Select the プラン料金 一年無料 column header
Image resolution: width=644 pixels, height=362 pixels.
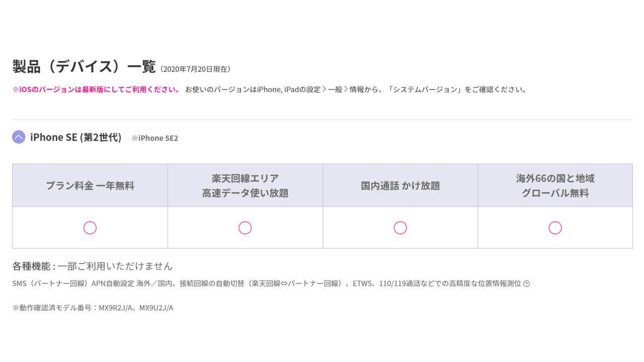pos(90,186)
